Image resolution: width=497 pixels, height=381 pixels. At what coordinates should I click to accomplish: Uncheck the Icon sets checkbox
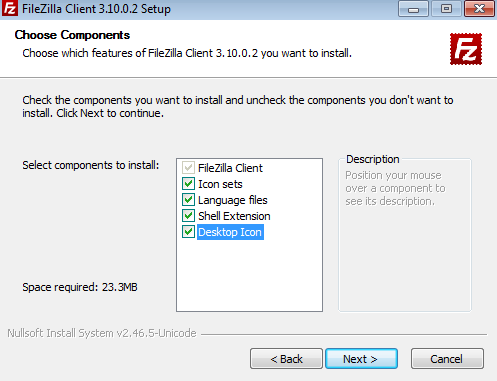click(188, 184)
